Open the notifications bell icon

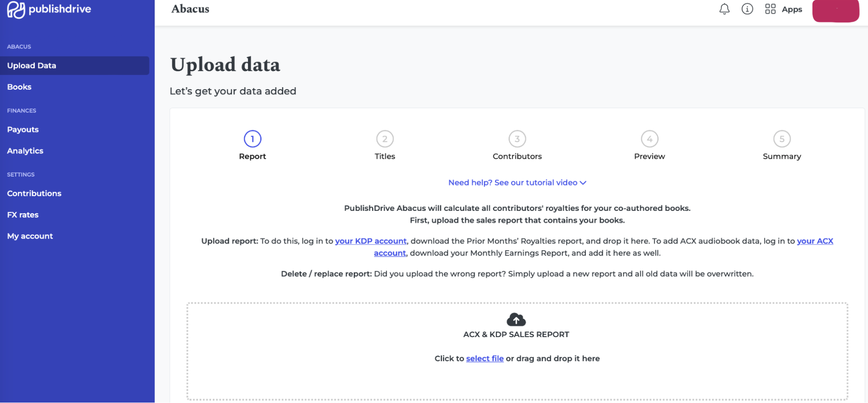click(x=724, y=9)
